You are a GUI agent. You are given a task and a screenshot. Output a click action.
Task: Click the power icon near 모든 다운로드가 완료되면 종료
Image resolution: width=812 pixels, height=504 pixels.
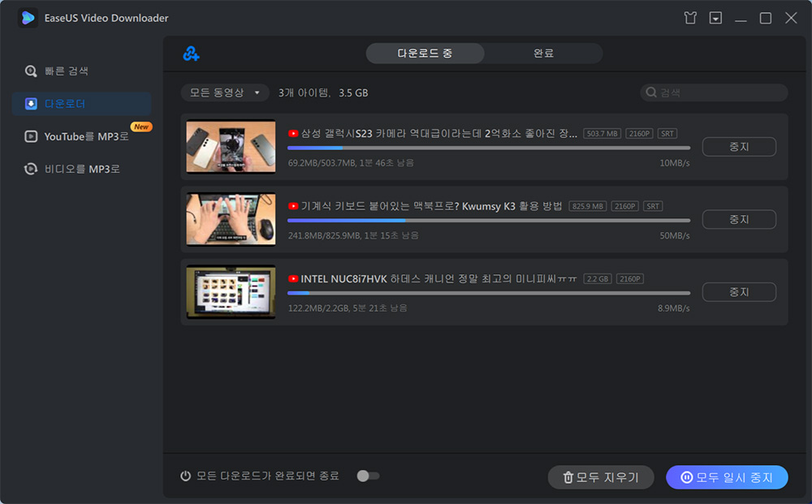click(185, 476)
